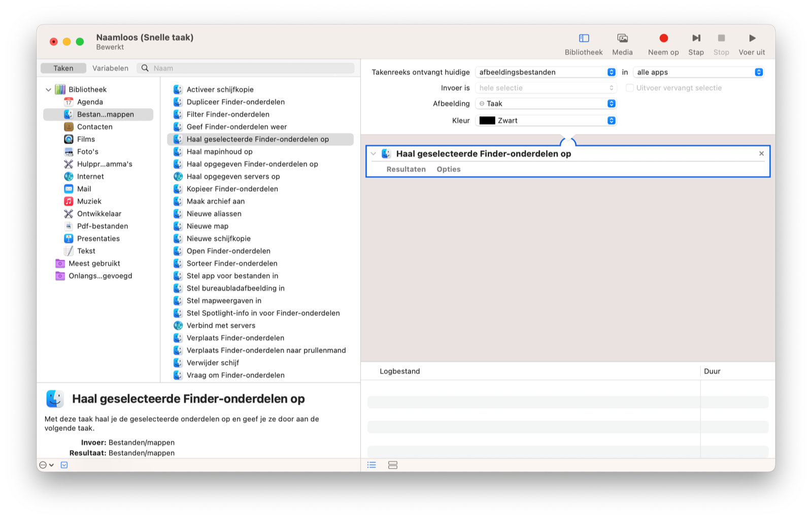Viewport: 812px width, 520px height.
Task: Toggle the Bibliotheek panel in toolbar
Action: point(584,44)
